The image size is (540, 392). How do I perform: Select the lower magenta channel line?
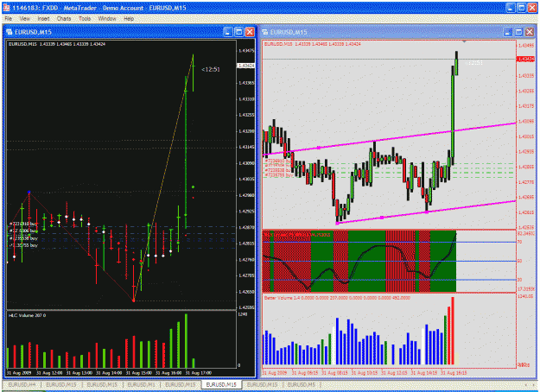click(x=426, y=212)
